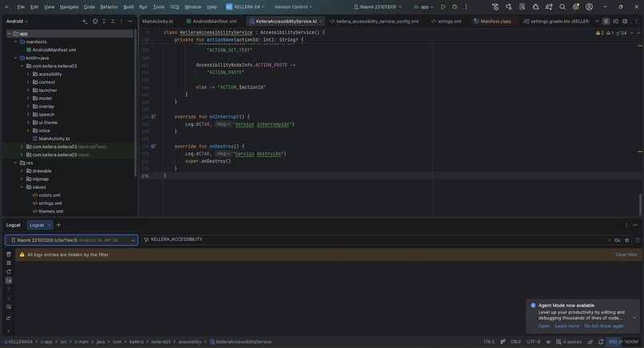Toggle read-only lock icon in status bar

click(x=590, y=342)
